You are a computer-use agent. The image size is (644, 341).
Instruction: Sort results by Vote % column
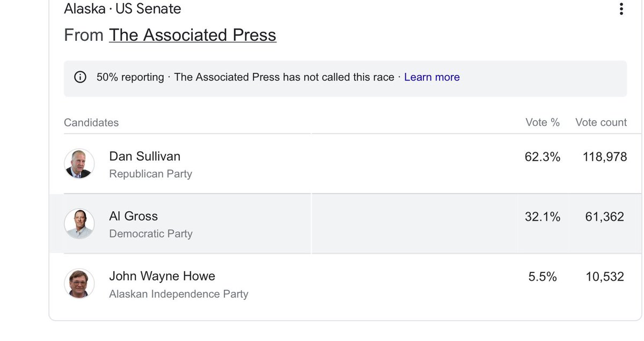(x=543, y=122)
